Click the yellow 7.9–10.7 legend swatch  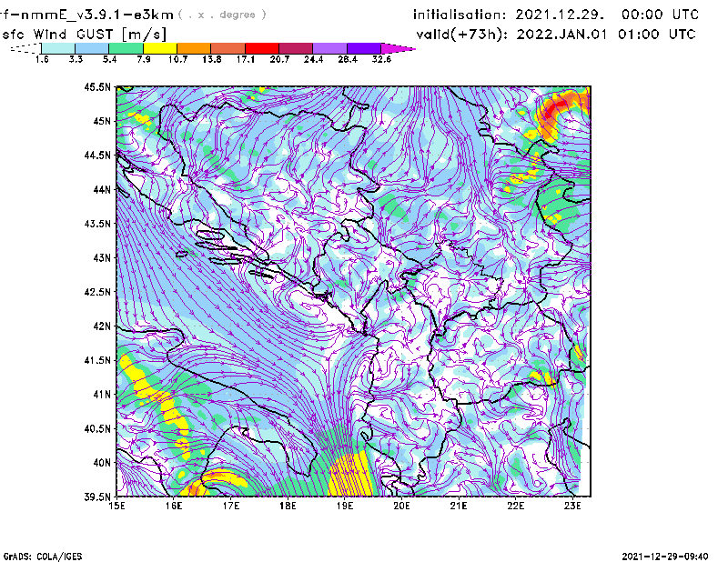point(160,48)
